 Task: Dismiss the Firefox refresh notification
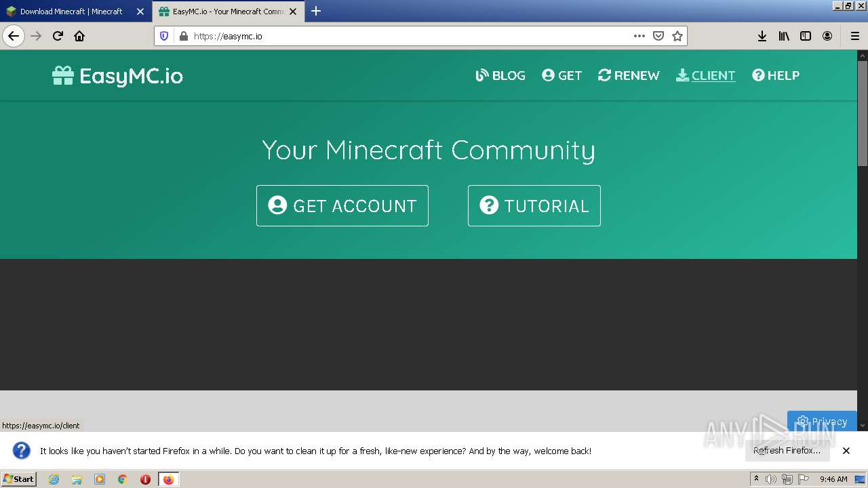(x=846, y=451)
